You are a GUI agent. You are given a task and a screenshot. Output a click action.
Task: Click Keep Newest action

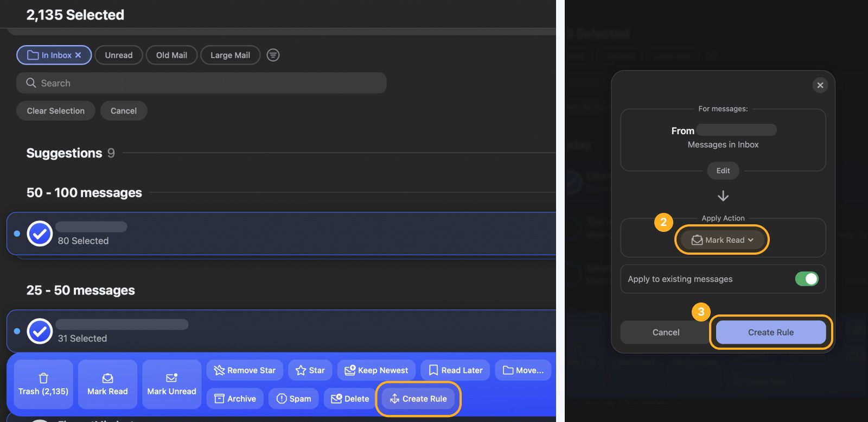(x=376, y=370)
